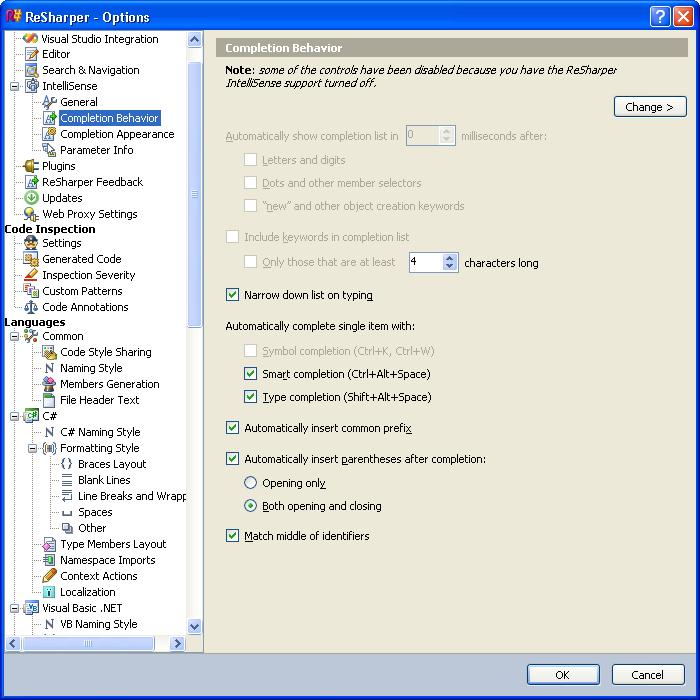
Task: Click the Context Actions pencil icon
Action: (49, 576)
